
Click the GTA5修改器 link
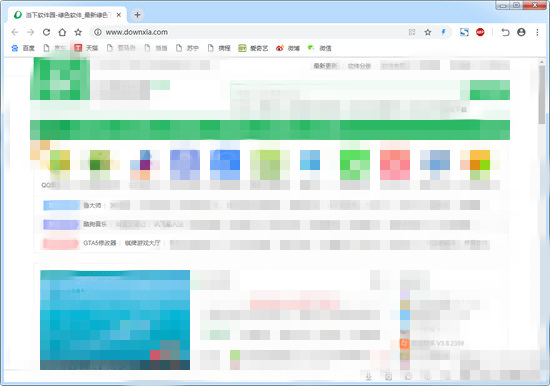[x=100, y=243]
